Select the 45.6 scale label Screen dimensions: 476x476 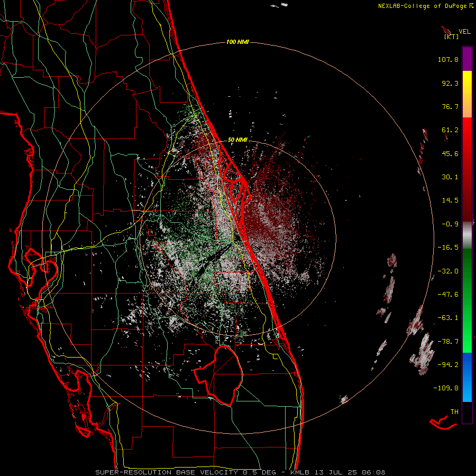point(450,153)
